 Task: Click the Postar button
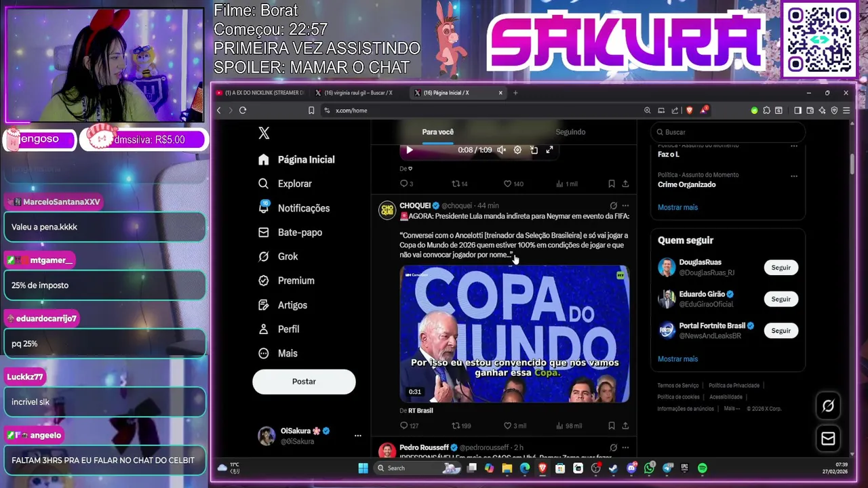pos(304,382)
